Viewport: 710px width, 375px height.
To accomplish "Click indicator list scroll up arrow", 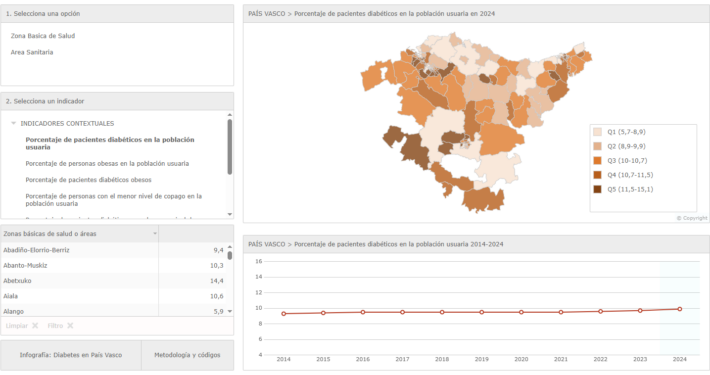I will click(x=230, y=115).
